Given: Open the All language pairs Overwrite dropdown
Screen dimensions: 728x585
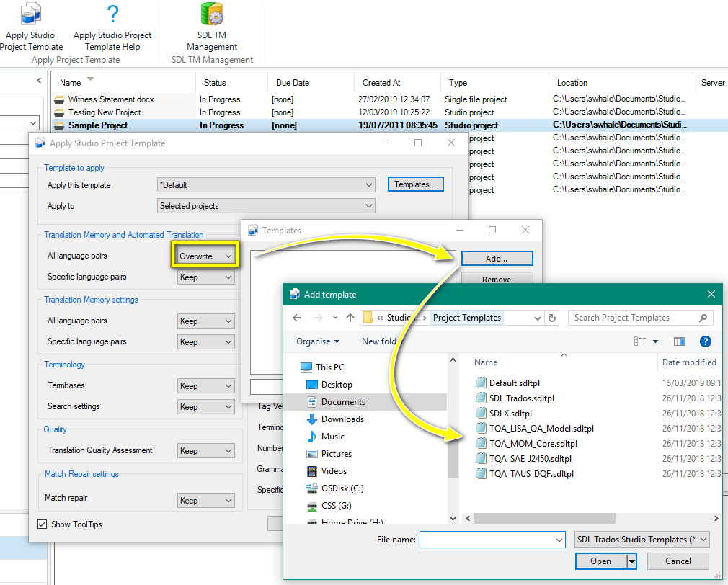Looking at the screenshot, I should (x=206, y=256).
